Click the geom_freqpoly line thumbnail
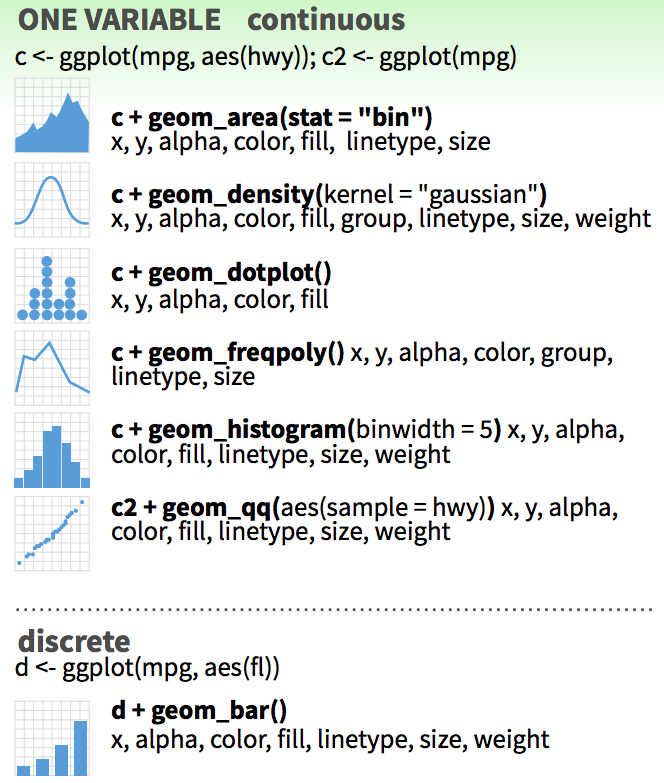664x783 pixels. click(52, 362)
